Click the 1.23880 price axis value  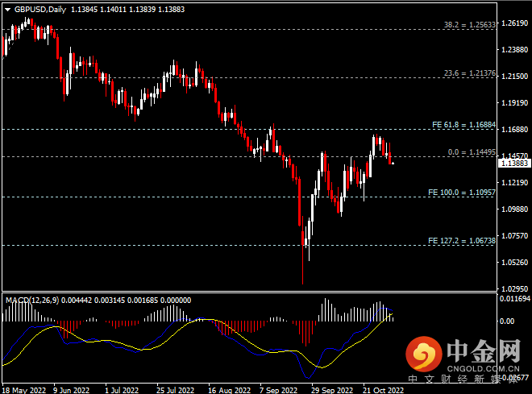coord(515,50)
